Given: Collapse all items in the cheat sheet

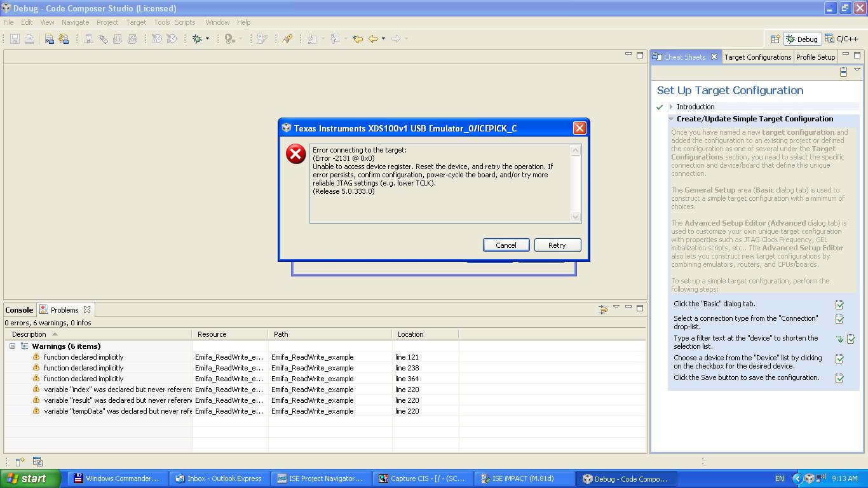Looking at the screenshot, I should 843,71.
